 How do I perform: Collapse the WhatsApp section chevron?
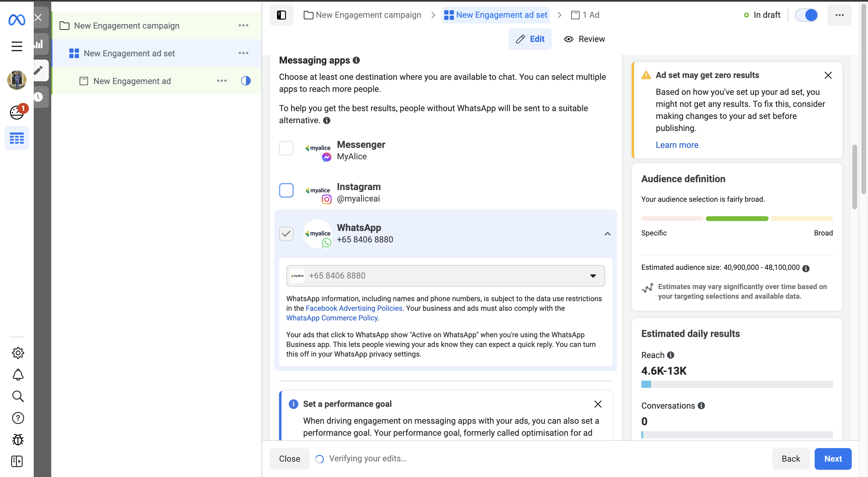[x=607, y=234]
